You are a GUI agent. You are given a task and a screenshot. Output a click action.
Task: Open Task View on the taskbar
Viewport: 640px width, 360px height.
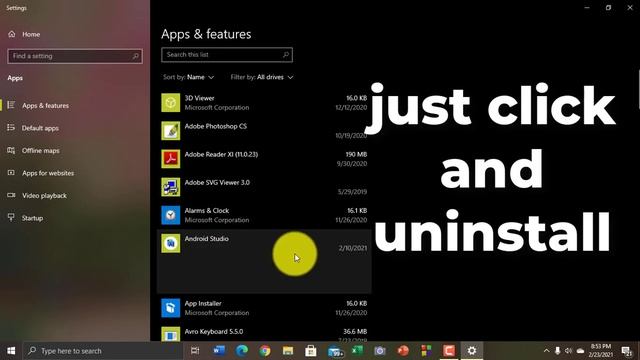click(x=195, y=351)
